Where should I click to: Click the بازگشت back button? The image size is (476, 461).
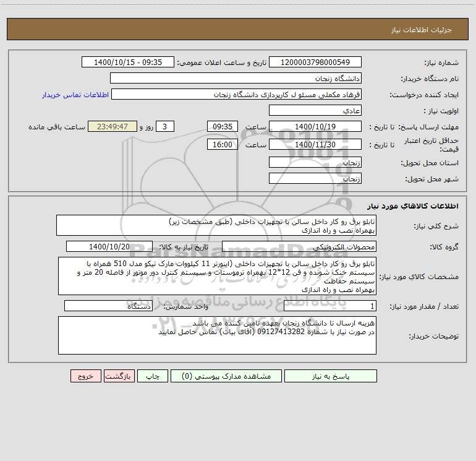click(119, 376)
